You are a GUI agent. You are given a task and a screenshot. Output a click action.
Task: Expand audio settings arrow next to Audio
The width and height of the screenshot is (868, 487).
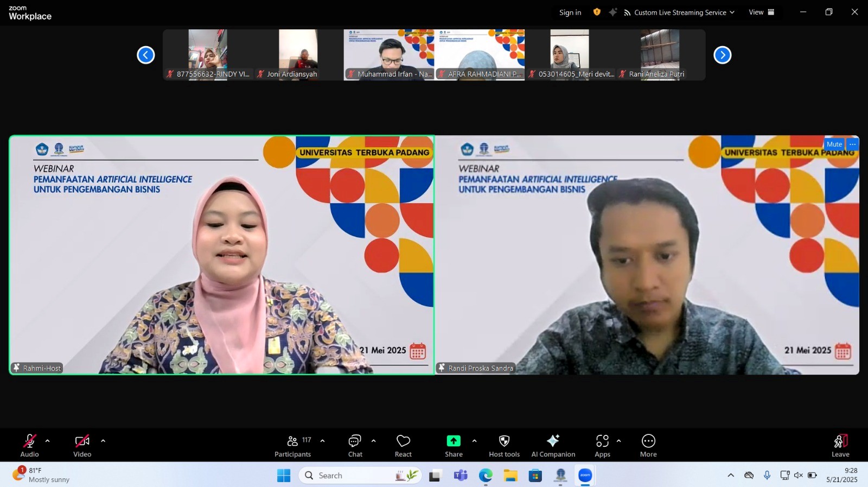click(48, 441)
